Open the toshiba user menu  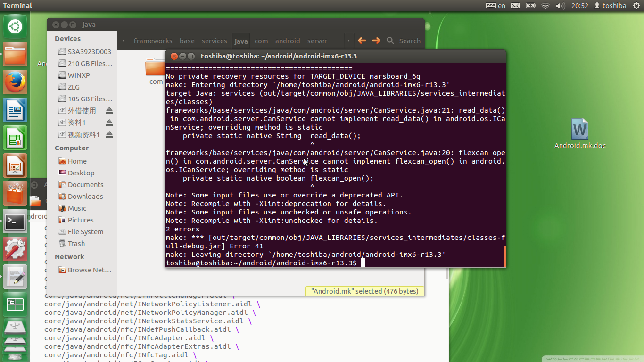(x=610, y=6)
